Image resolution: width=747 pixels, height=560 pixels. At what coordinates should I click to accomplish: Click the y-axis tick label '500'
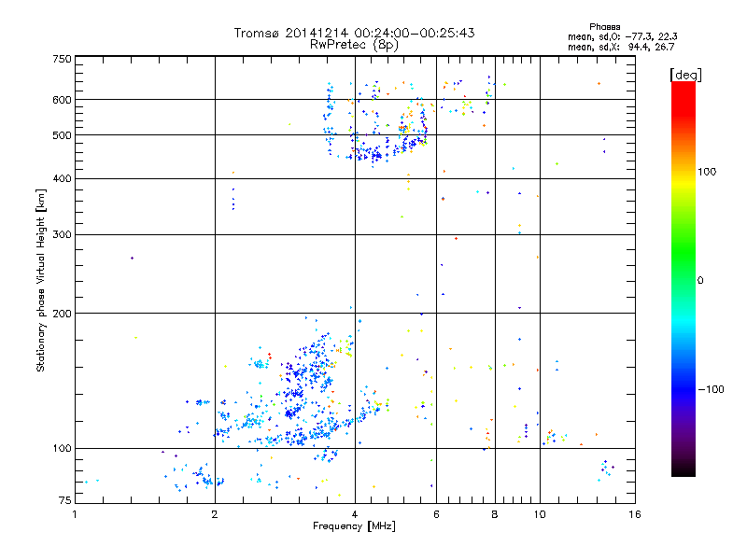[62, 135]
